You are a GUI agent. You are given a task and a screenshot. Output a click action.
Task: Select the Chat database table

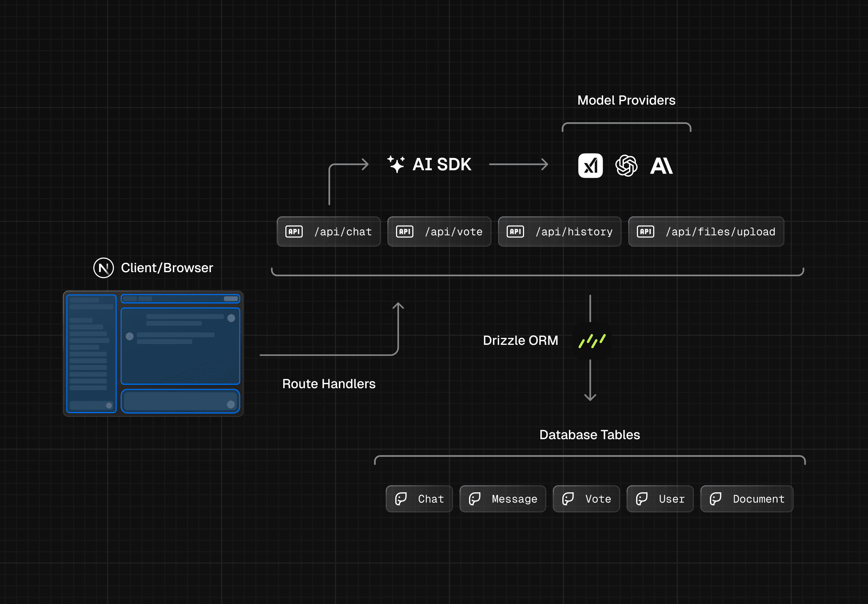click(419, 498)
